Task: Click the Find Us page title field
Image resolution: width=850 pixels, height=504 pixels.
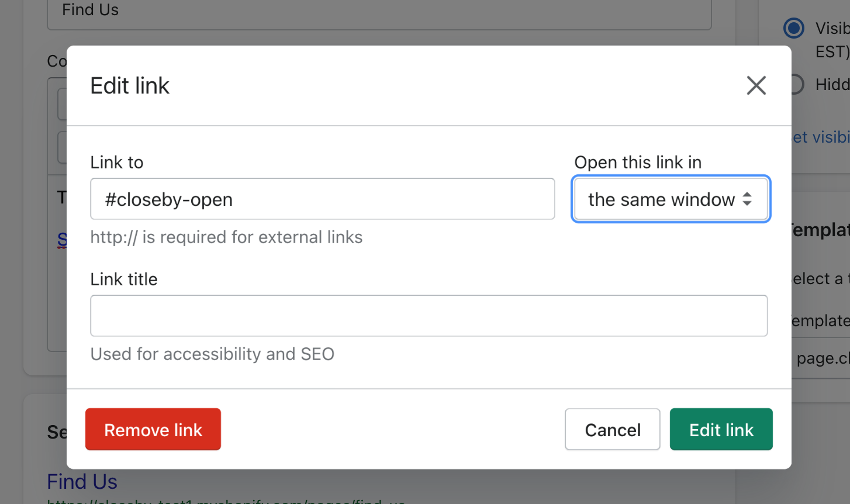Action: 379,12
